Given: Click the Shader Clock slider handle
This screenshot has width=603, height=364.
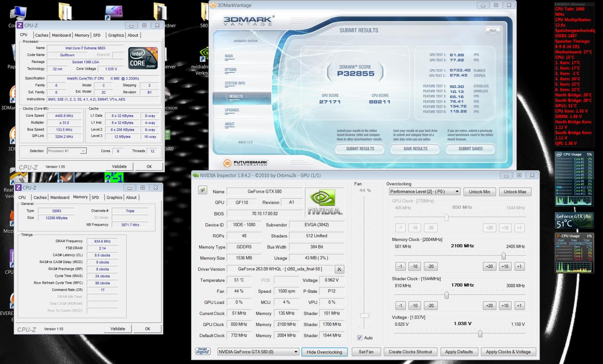Looking at the screenshot, I should click(x=447, y=295).
